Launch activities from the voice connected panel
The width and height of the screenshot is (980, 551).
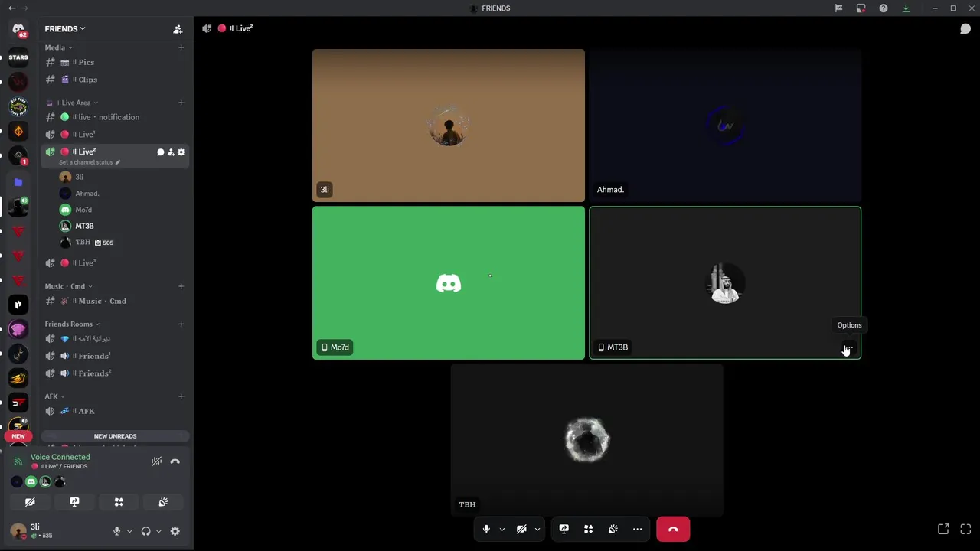click(119, 502)
